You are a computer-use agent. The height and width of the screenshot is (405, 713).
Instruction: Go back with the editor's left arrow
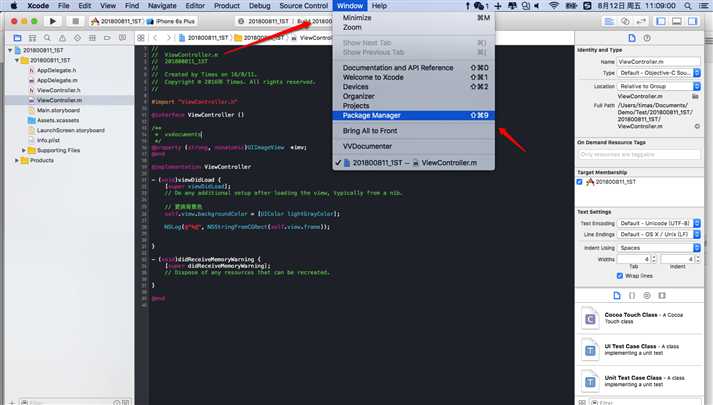pos(156,38)
